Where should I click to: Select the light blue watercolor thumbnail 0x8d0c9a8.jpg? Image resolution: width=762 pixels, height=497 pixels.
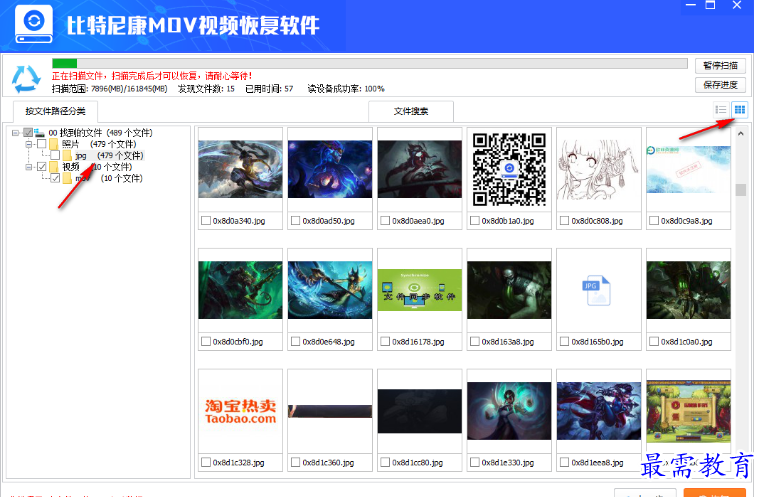coord(688,169)
